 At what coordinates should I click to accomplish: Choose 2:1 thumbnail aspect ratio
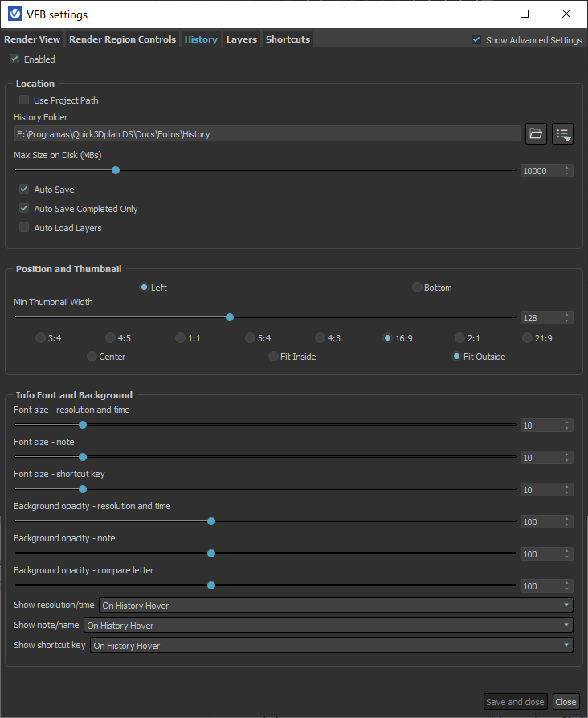pyautogui.click(x=459, y=338)
